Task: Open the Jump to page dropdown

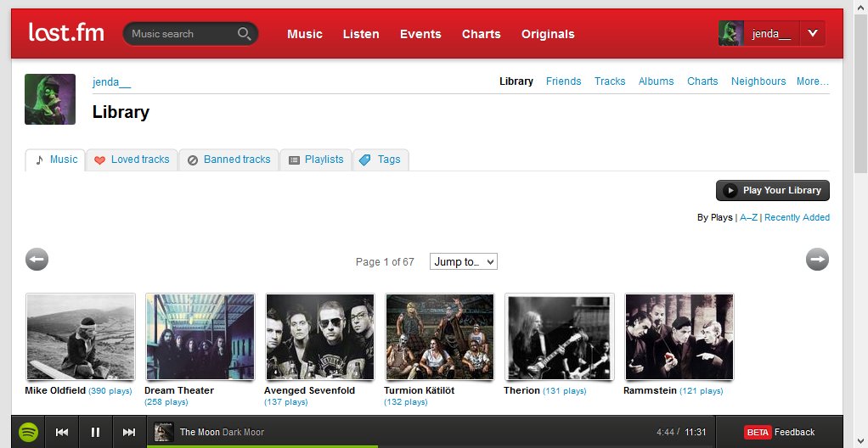Action: pyautogui.click(x=464, y=261)
